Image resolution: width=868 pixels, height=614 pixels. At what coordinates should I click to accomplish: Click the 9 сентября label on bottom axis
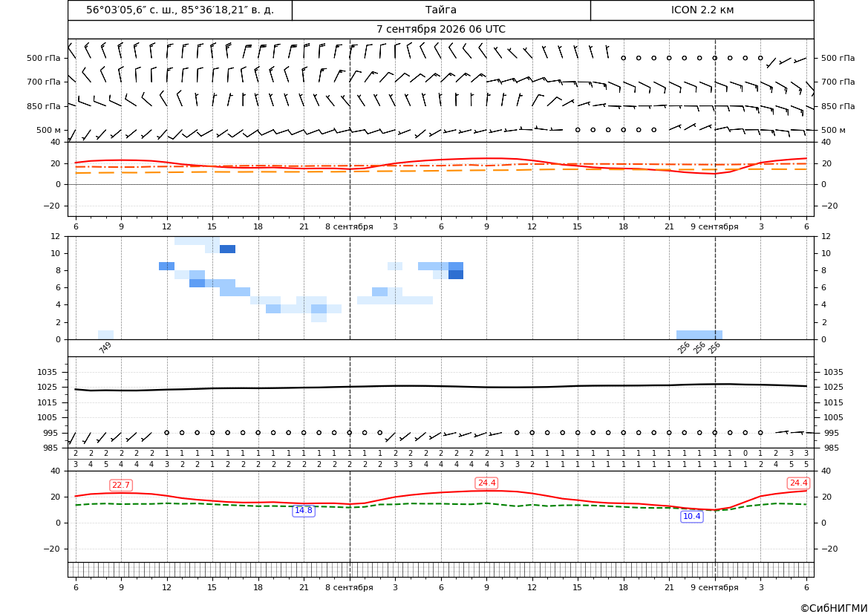click(714, 587)
